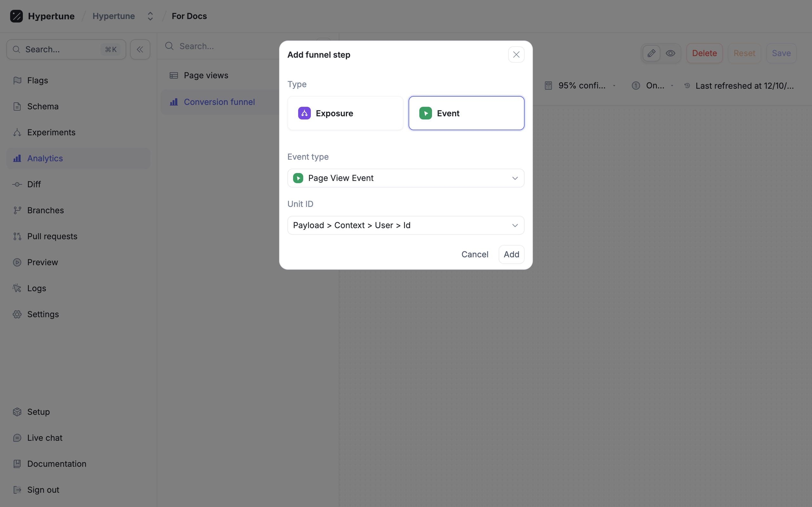Viewport: 812px width, 507px height.
Task: Open the Conversion funnel view
Action: (x=219, y=102)
